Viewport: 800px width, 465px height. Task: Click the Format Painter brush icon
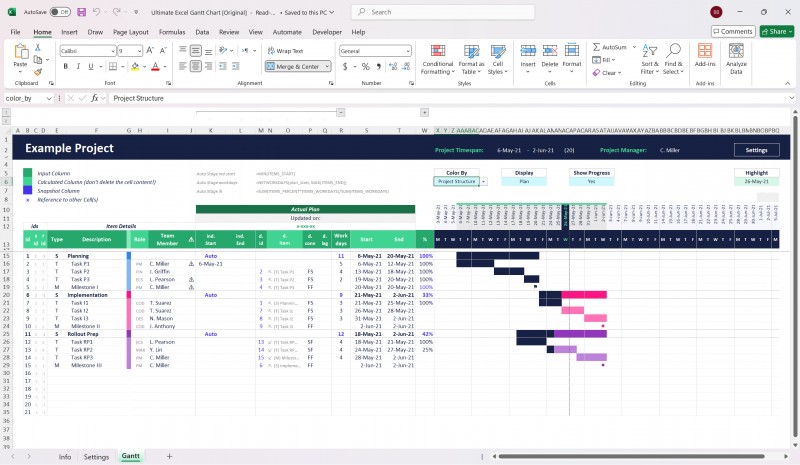37,72
